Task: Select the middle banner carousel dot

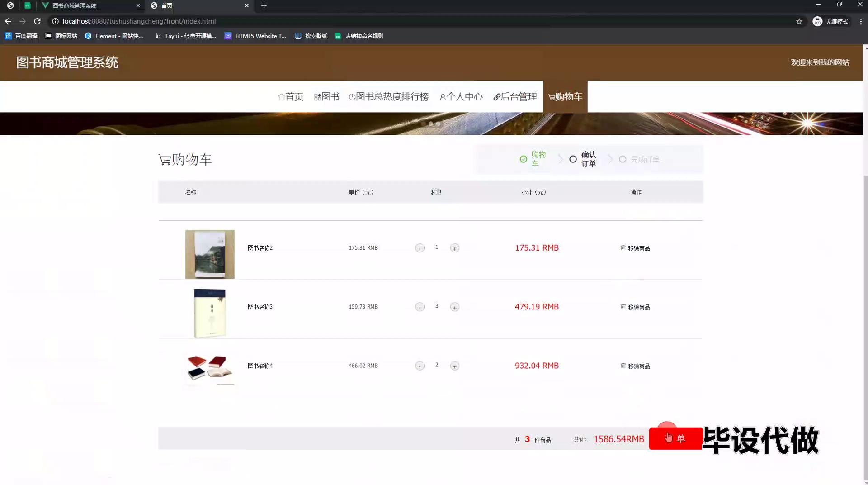Action: (431, 124)
